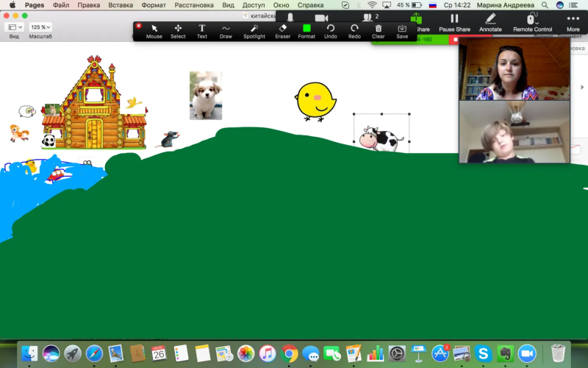Open the Вставка menu

coord(121,5)
